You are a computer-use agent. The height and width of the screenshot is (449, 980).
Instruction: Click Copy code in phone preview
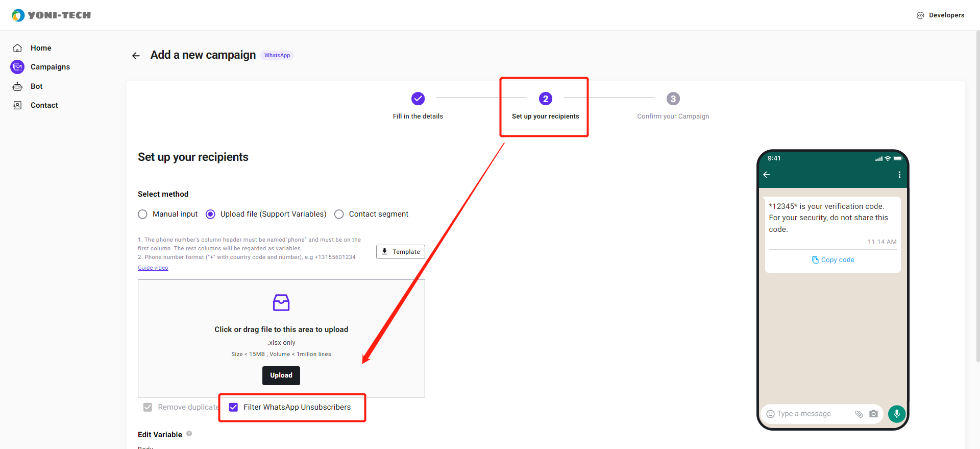[838, 260]
